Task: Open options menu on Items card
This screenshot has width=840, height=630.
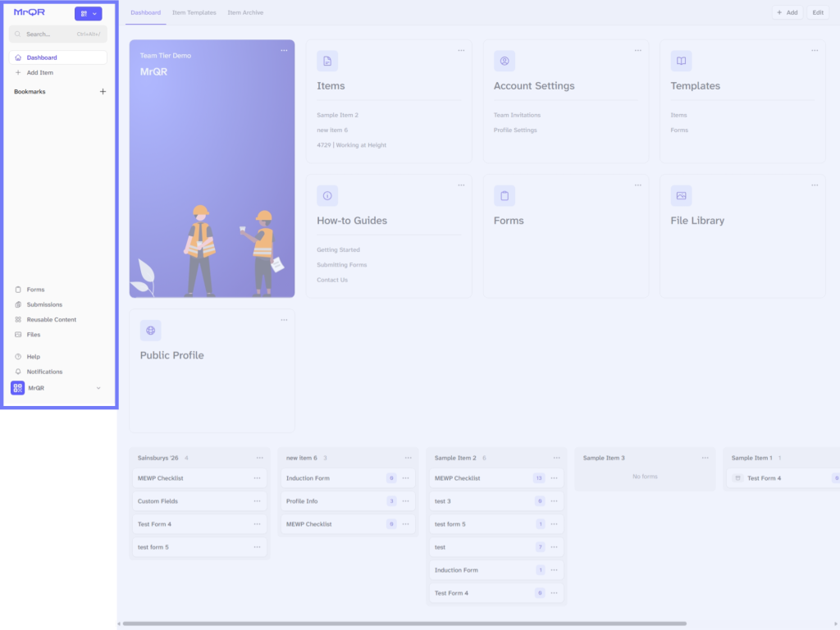Action: tap(461, 50)
